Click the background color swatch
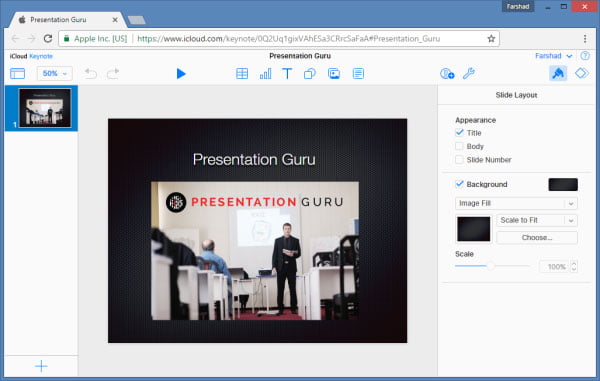 pos(563,184)
